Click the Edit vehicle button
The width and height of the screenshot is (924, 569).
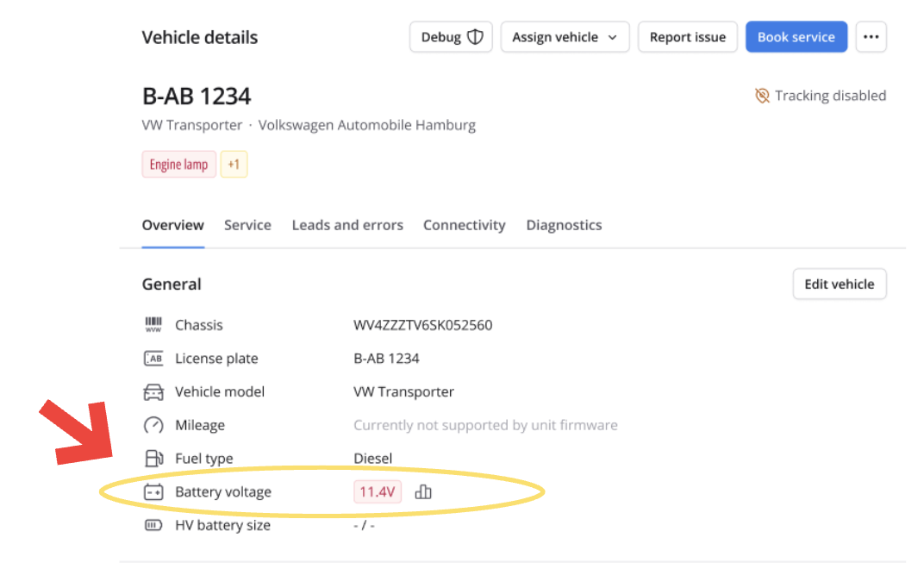839,284
